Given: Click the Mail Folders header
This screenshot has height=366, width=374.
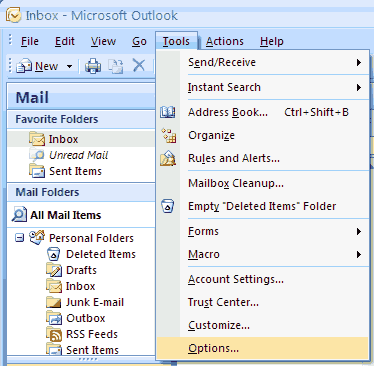Looking at the screenshot, I should [x=81, y=192].
